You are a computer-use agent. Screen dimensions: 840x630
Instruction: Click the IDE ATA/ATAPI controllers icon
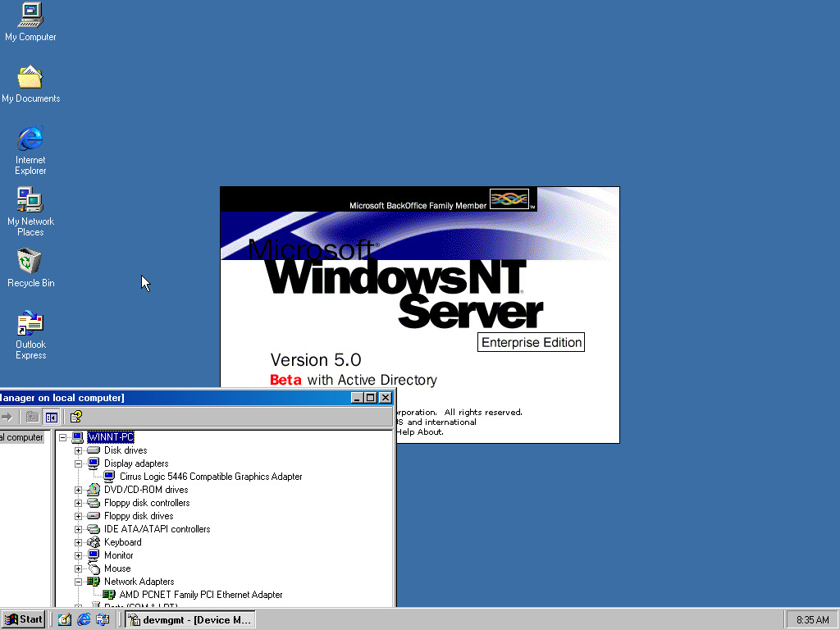pos(94,529)
